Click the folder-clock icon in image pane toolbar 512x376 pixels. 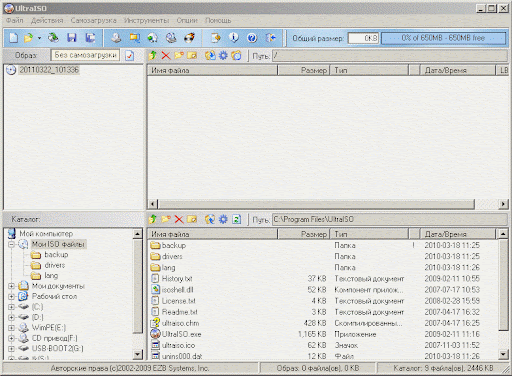click(236, 55)
